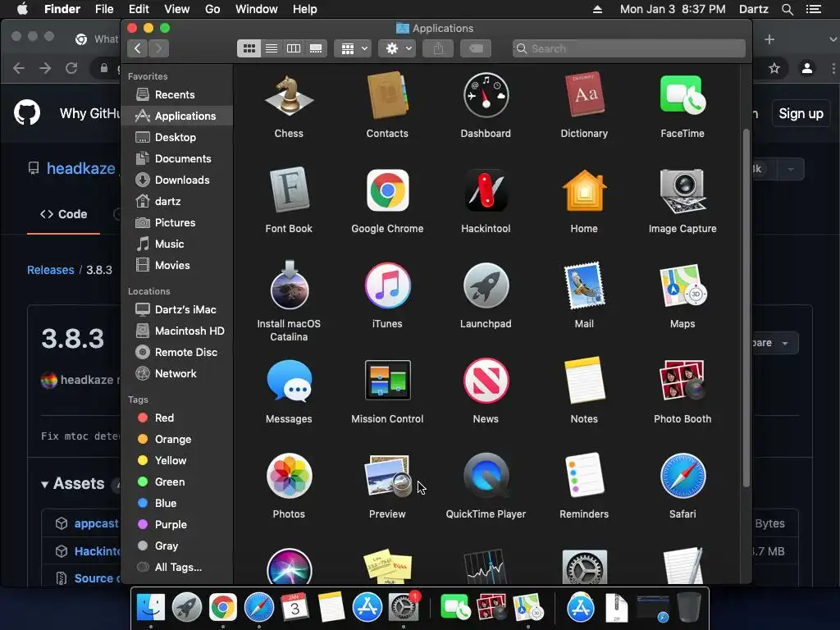The height and width of the screenshot is (630, 840).
Task: Go back in Finder navigation
Action: (x=138, y=48)
